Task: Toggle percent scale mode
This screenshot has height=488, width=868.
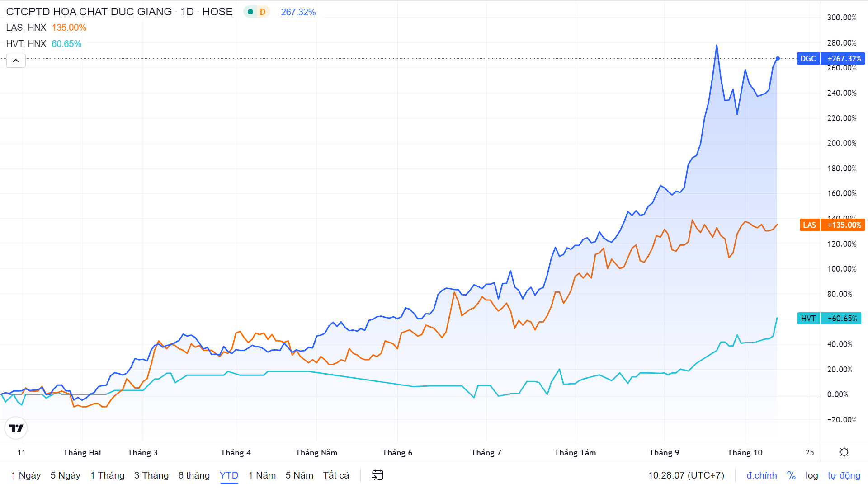Action: tap(791, 475)
